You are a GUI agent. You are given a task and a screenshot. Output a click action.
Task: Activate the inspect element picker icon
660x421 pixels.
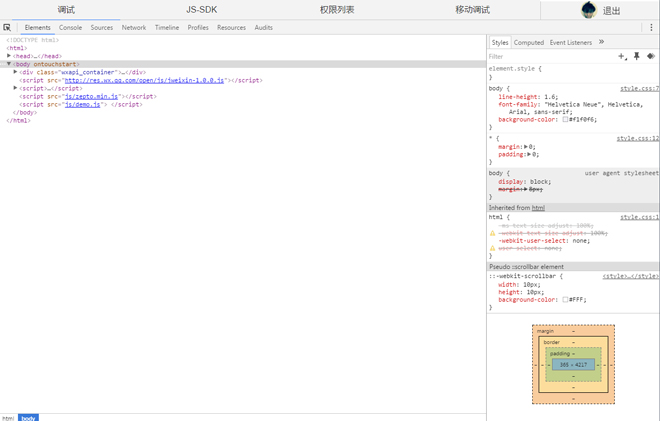coord(7,28)
